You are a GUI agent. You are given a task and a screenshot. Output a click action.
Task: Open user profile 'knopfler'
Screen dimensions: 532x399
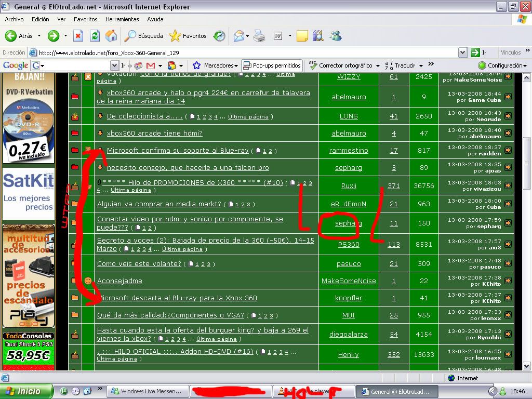(349, 298)
